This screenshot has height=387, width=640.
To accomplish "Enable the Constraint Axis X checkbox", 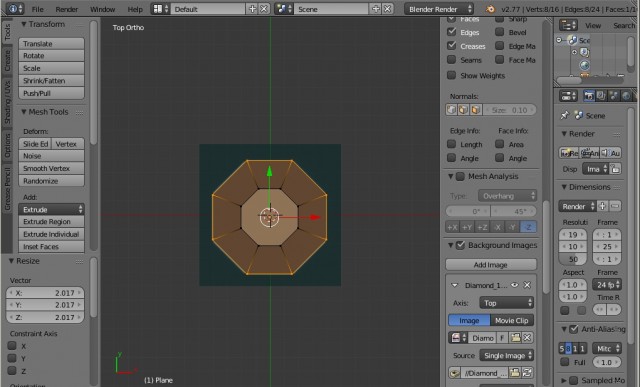I will [12, 346].
